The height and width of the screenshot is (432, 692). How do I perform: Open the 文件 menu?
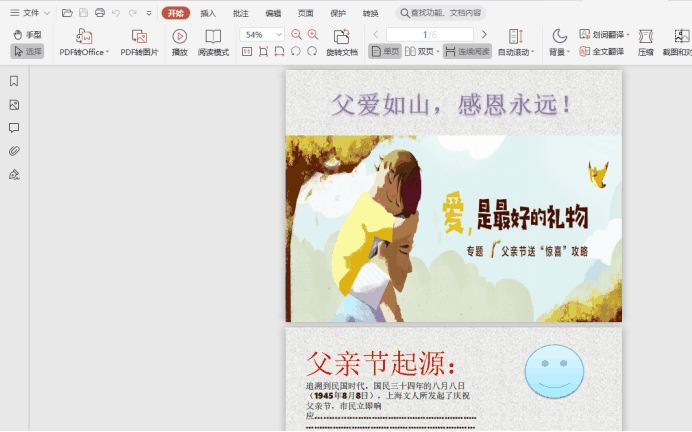click(25, 13)
